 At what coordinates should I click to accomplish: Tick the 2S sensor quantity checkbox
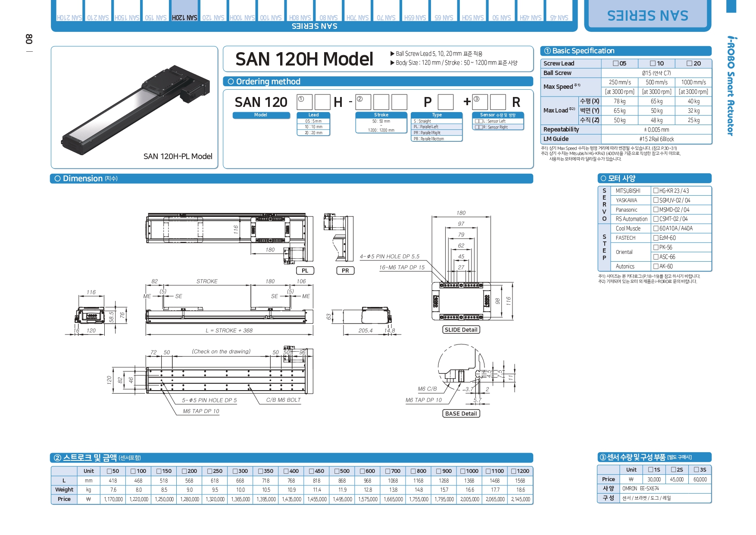[x=674, y=469]
